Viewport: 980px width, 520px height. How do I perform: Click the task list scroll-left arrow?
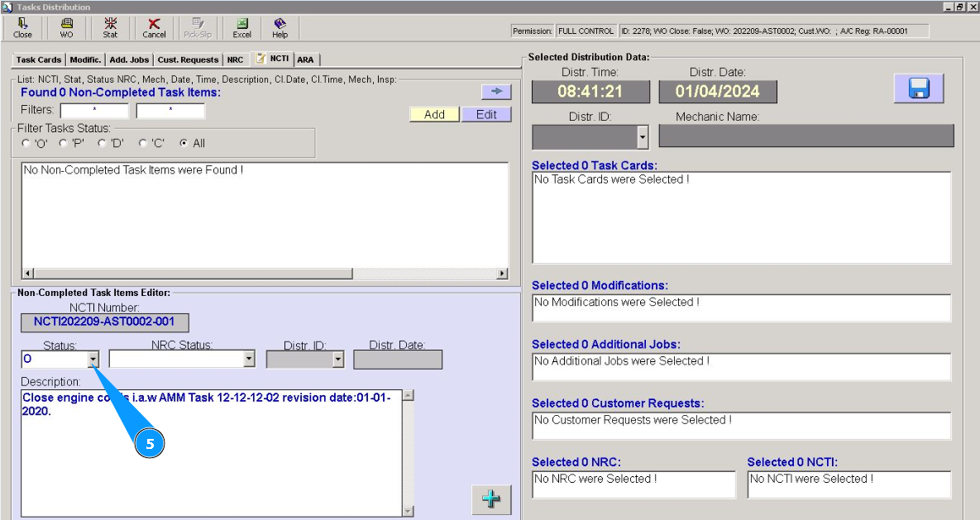click(x=27, y=274)
